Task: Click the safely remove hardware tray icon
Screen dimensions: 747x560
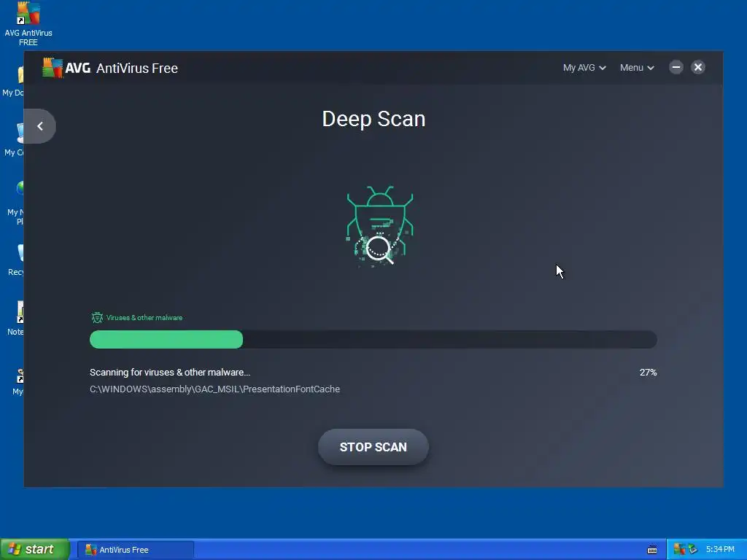Action: click(693, 550)
